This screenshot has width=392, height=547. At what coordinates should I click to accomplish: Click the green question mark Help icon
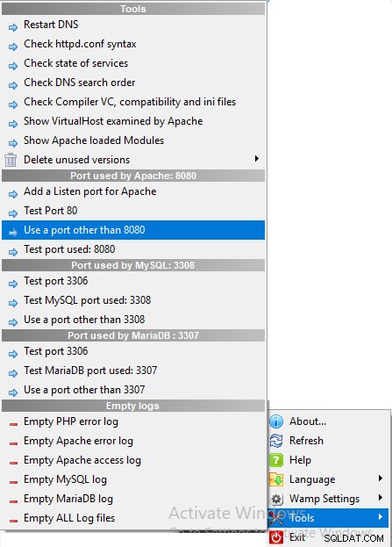[x=276, y=460]
